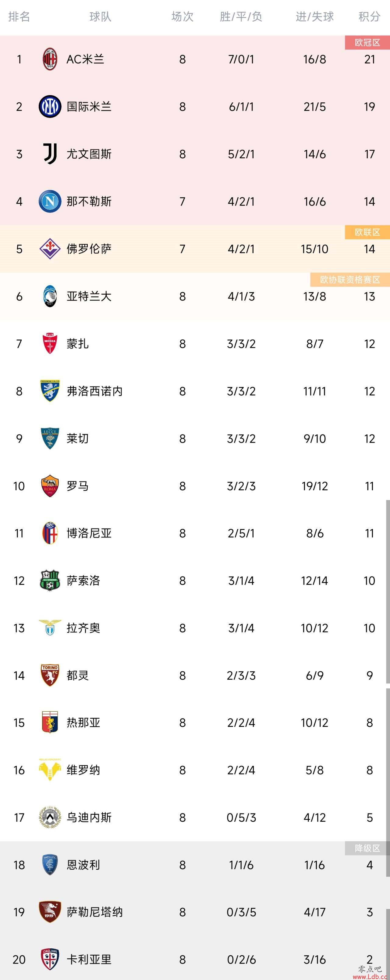The image size is (390, 980).
Task: Tap the Napoli club badge
Action: point(50,201)
